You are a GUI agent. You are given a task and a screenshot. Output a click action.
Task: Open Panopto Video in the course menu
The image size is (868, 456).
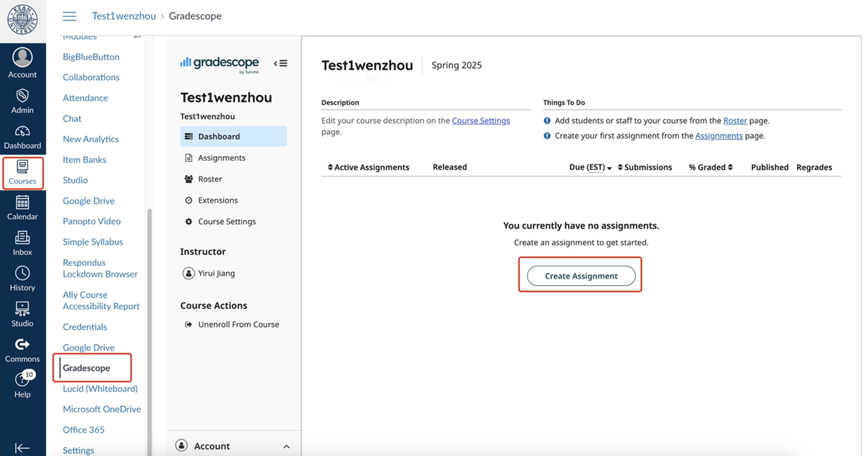pos(92,221)
